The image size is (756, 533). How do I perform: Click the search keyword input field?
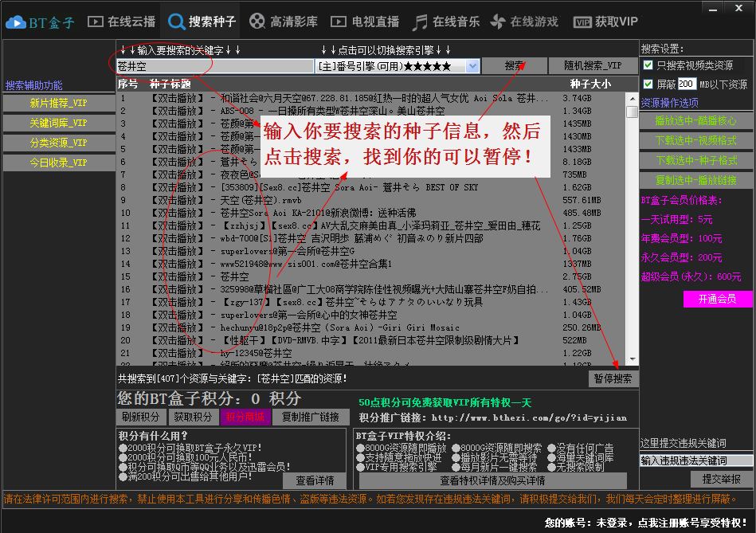pyautogui.click(x=215, y=66)
